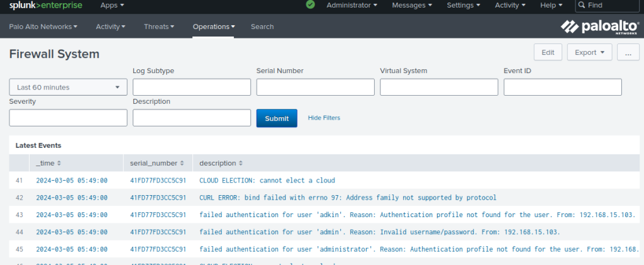Screen dimensions: 644x265
Task: Click the Event ID input field
Action: [x=563, y=87]
